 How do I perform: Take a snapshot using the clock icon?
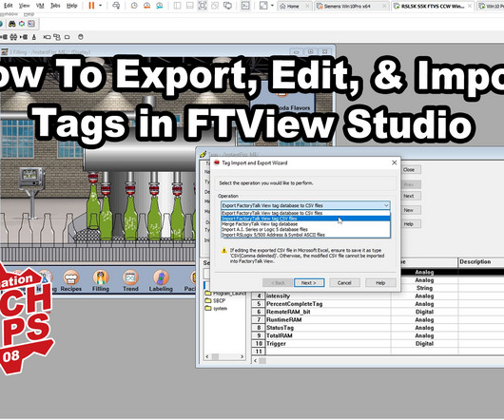point(134,6)
